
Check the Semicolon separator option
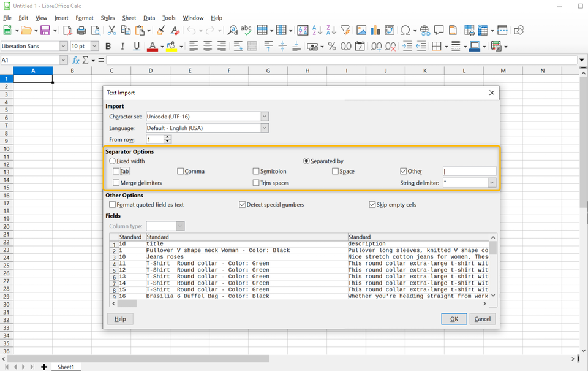tap(256, 172)
